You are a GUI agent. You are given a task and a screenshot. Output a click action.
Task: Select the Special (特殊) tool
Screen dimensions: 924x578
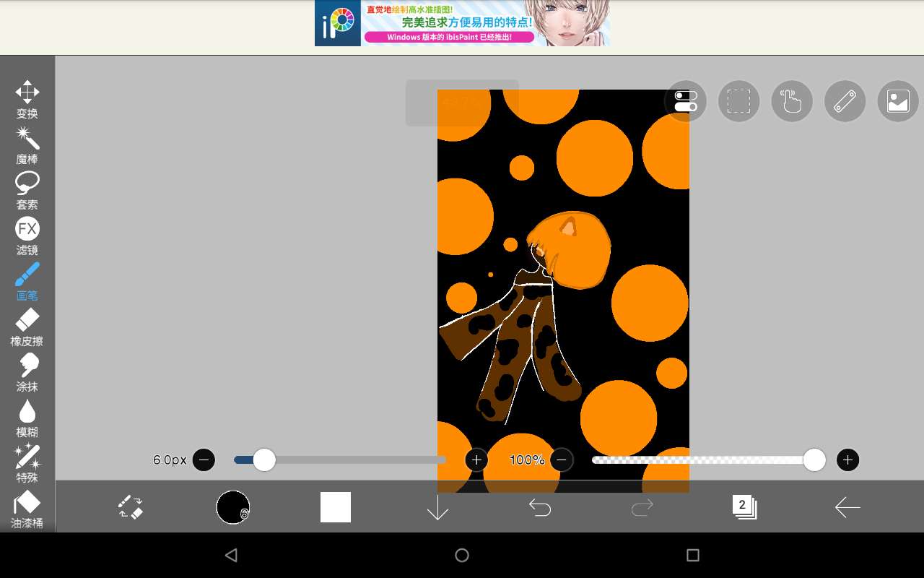[27, 464]
